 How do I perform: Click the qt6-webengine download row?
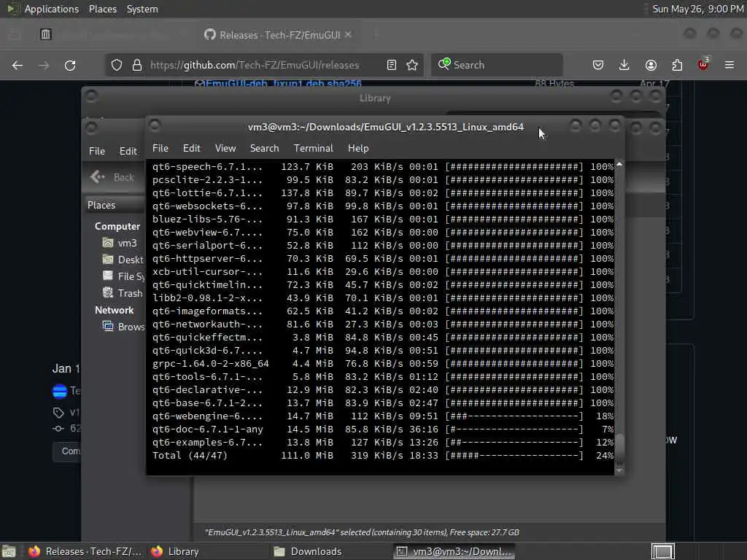382,416
